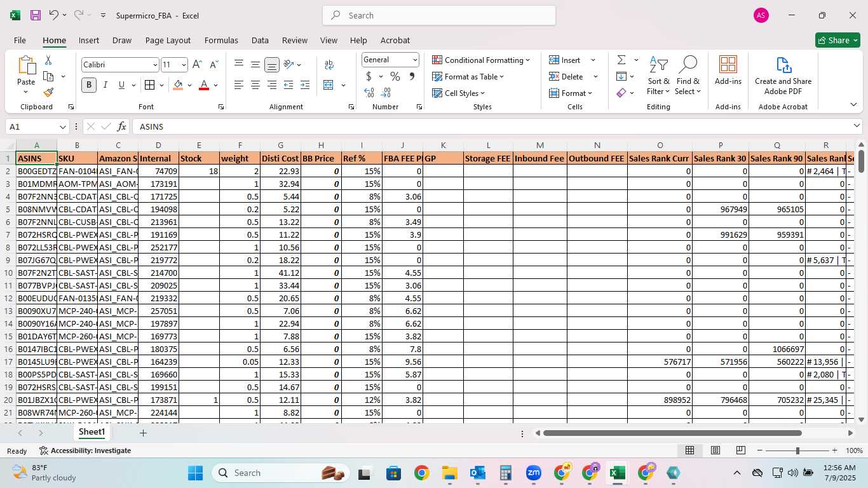Switch to Page Layout view in status bar
Screen dimensions: 868x488
[x=715, y=451]
